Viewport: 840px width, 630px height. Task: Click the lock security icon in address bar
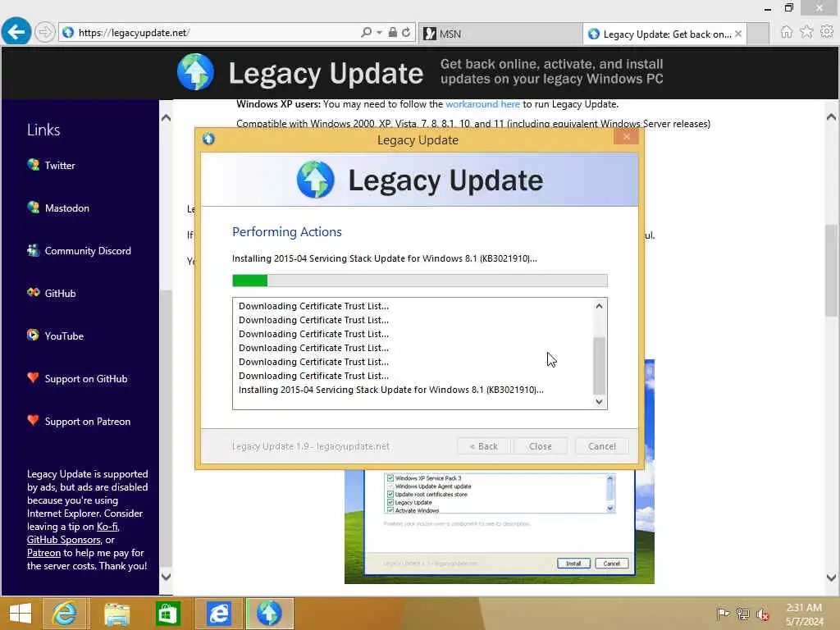393,33
